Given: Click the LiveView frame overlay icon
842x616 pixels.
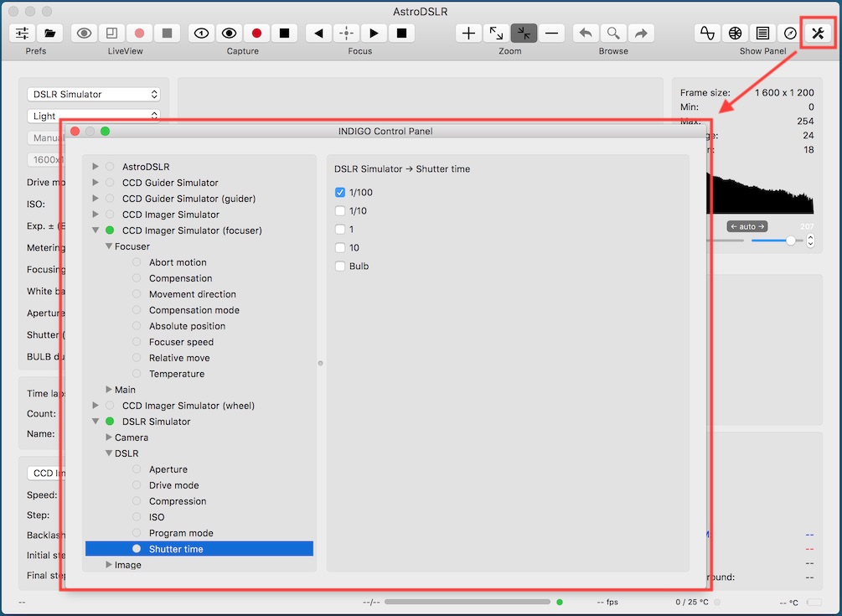Looking at the screenshot, I should (x=111, y=34).
